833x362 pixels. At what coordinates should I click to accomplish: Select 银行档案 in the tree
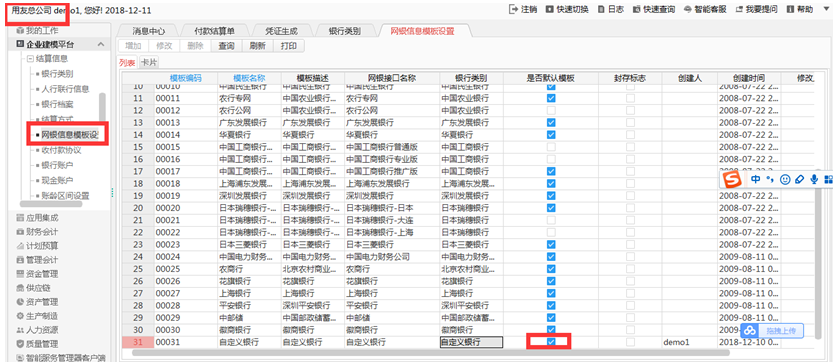(57, 104)
